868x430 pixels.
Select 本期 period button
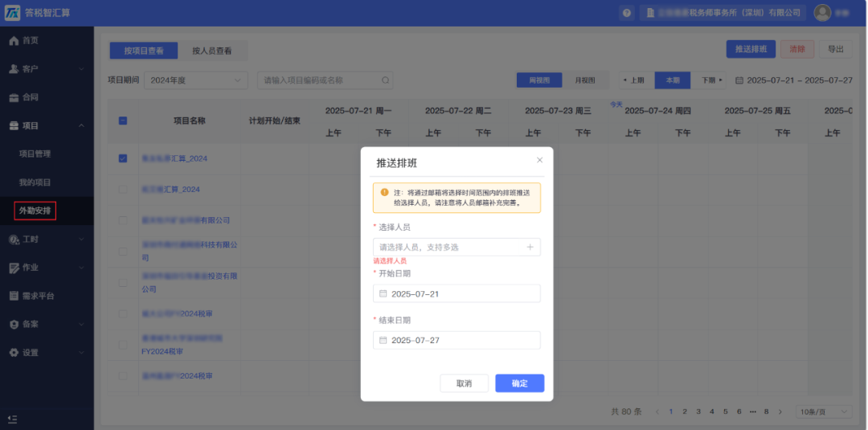(673, 80)
